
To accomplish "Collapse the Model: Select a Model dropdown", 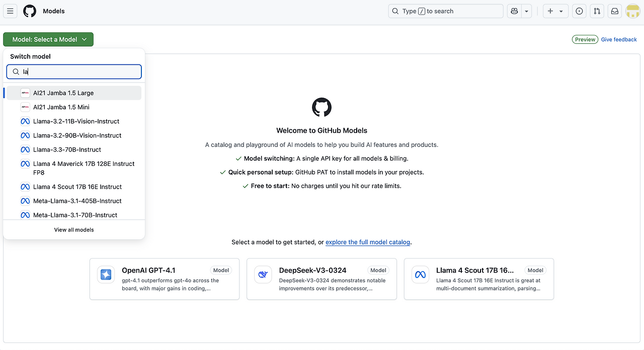I will coord(48,39).
